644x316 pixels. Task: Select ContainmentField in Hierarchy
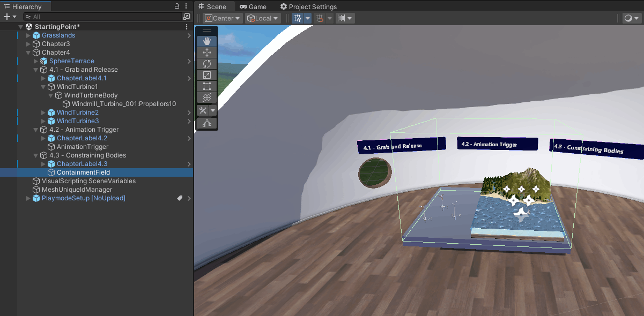[x=97, y=172]
